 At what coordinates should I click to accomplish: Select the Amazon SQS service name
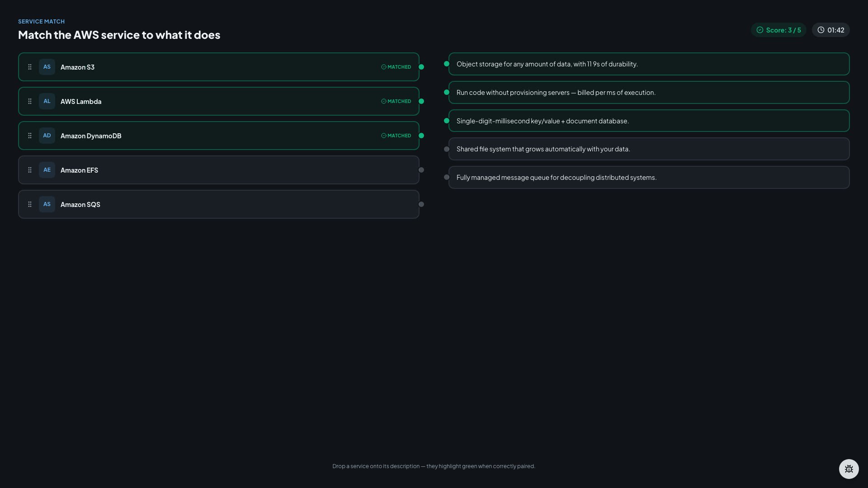pos(80,204)
